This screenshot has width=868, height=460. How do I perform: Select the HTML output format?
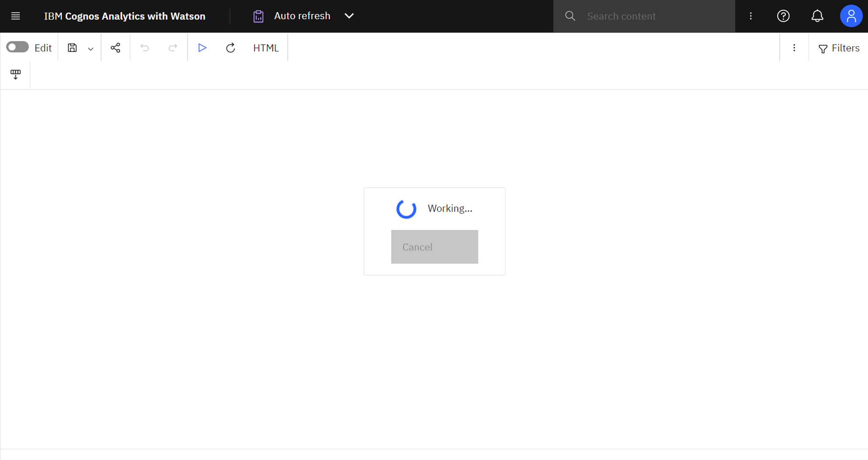(266, 48)
